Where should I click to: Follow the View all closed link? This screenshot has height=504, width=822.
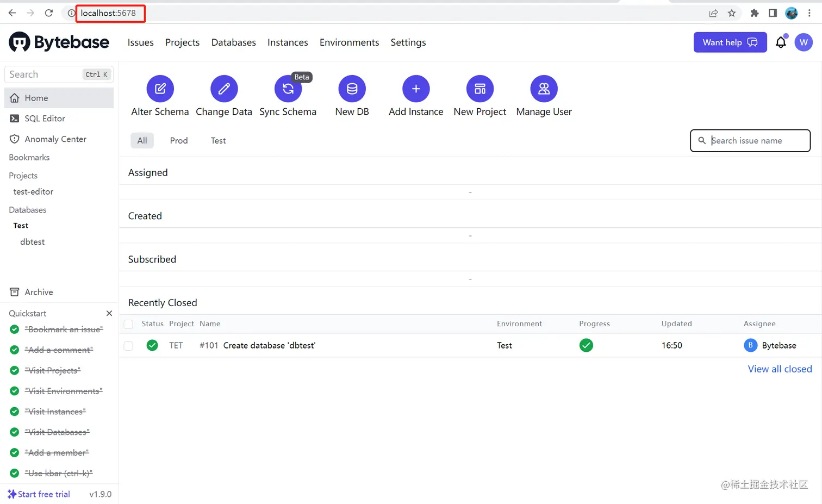(780, 369)
